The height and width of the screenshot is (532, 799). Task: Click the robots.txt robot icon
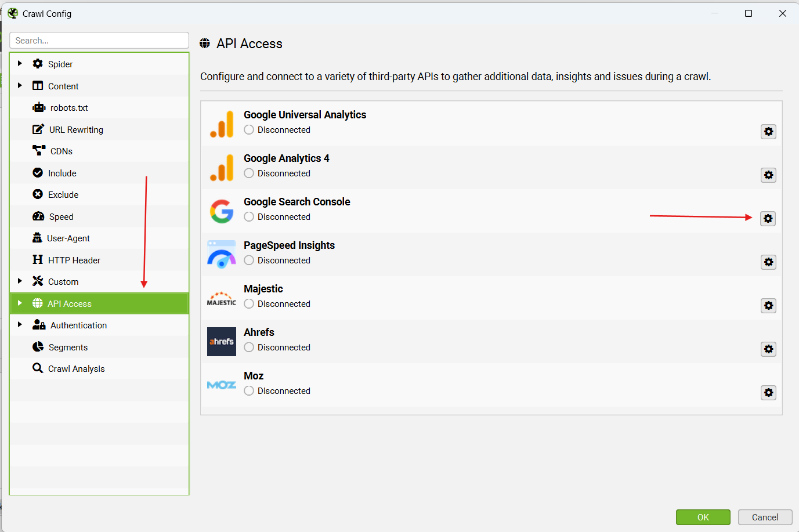[39, 108]
